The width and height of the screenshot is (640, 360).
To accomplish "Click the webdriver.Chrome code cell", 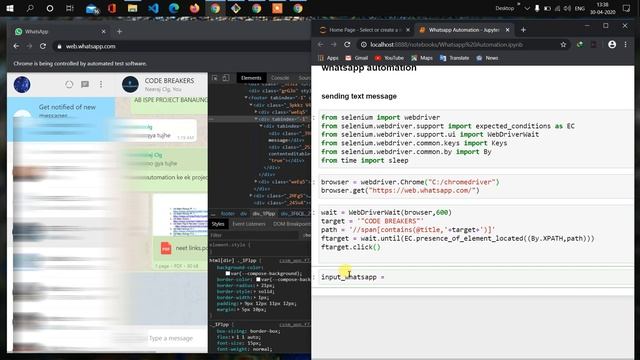I will click(476, 187).
